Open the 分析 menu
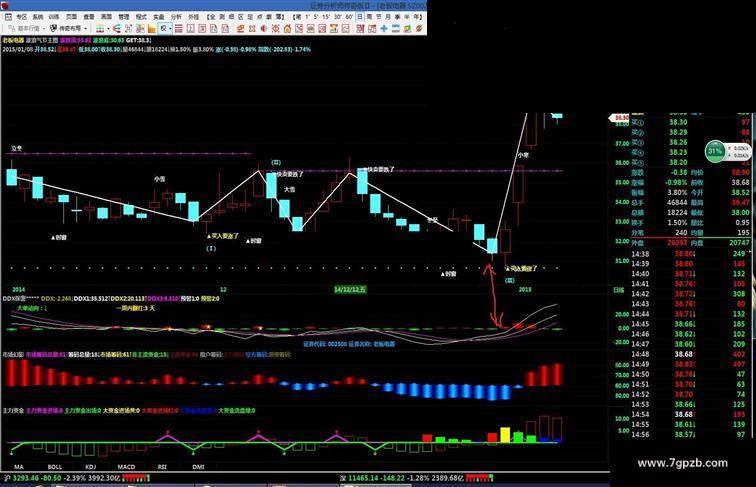756x487 pixels. (x=176, y=17)
